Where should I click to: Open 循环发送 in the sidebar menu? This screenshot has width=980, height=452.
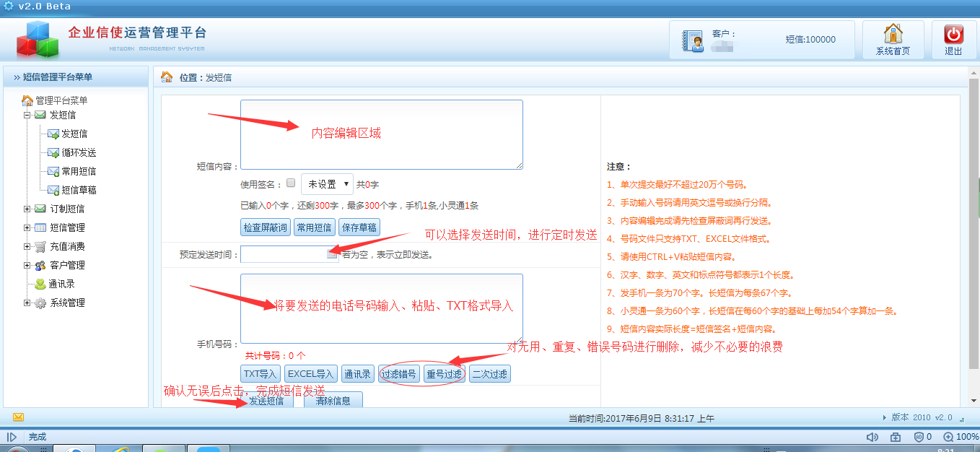point(78,153)
